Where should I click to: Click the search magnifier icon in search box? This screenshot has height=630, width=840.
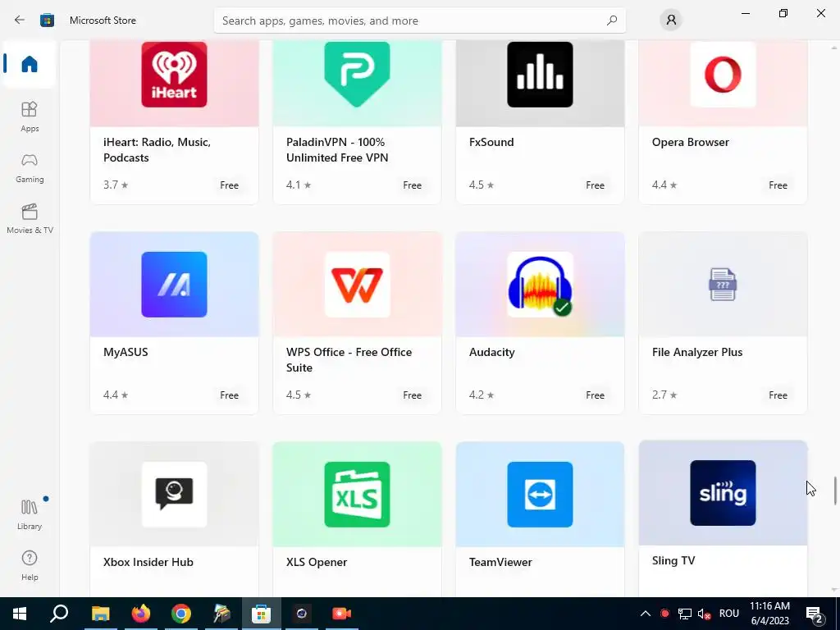612,21
